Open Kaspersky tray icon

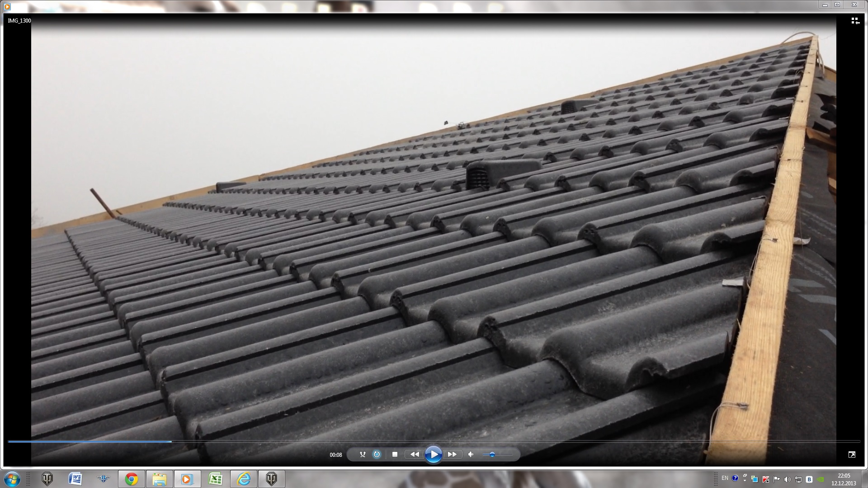[765, 479]
